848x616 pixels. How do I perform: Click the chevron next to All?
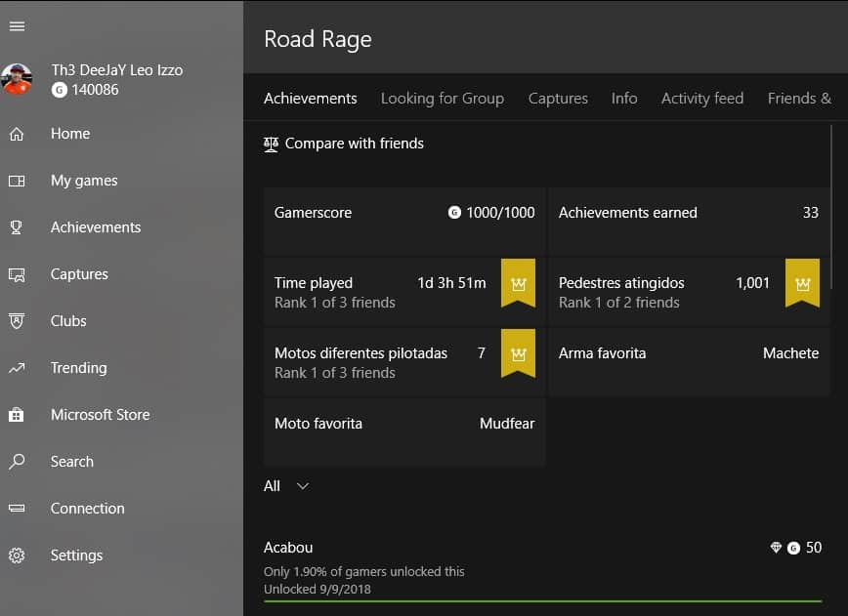(x=303, y=486)
